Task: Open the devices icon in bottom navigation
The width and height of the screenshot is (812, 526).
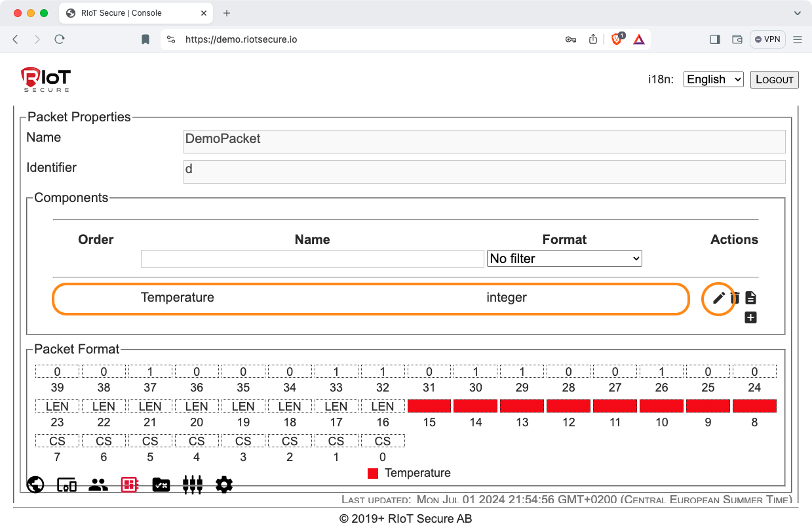Action: click(x=67, y=485)
